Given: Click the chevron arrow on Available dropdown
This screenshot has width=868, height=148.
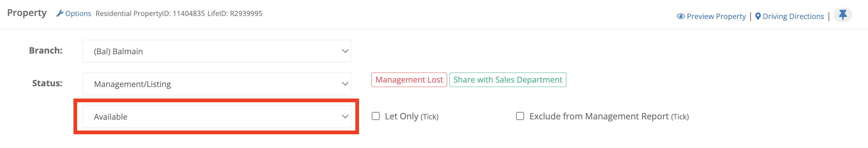Looking at the screenshot, I should (345, 117).
